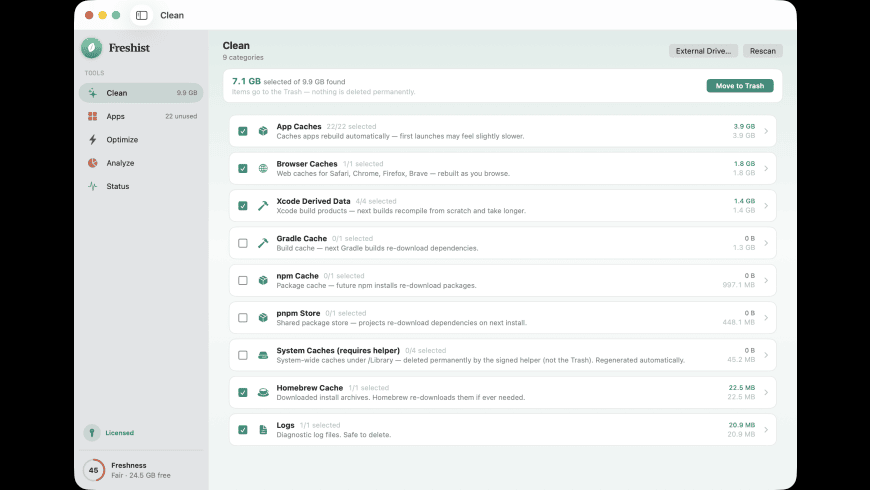Uncheck the App Caches checkbox
Screen dimensions: 870x490
point(242,131)
